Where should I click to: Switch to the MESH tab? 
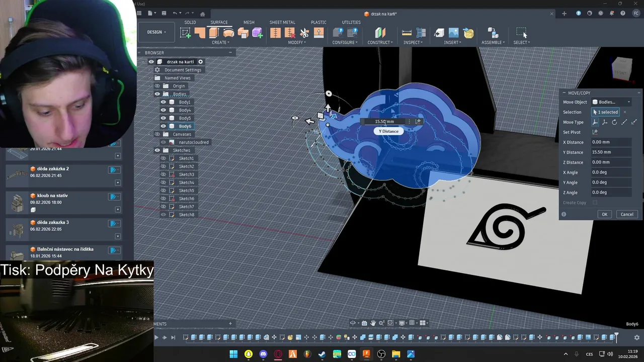pyautogui.click(x=249, y=22)
